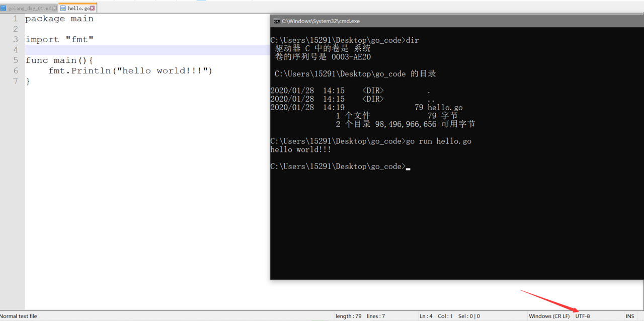Select the hello.go tab
This screenshot has width=644, height=321.
pyautogui.click(x=78, y=9)
